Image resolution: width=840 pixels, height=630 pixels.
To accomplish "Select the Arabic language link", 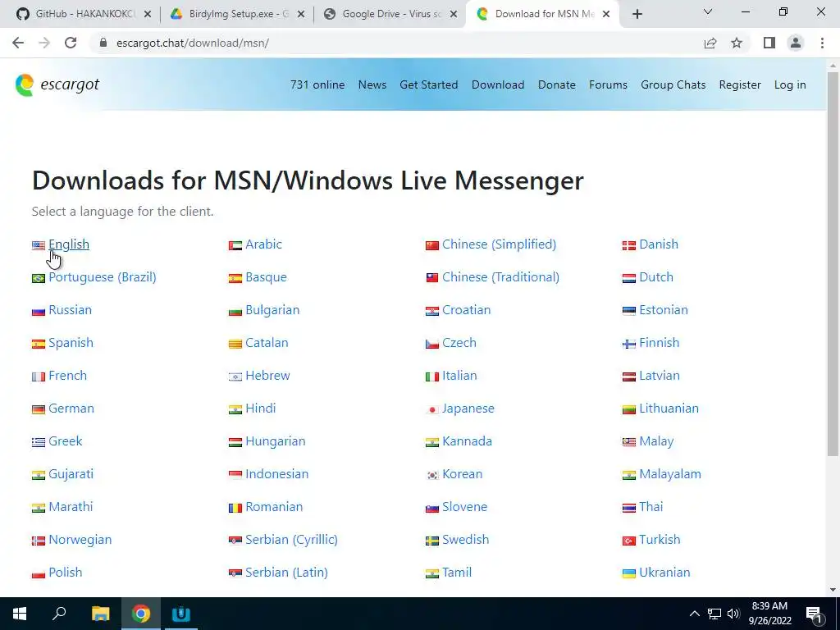I will point(263,244).
